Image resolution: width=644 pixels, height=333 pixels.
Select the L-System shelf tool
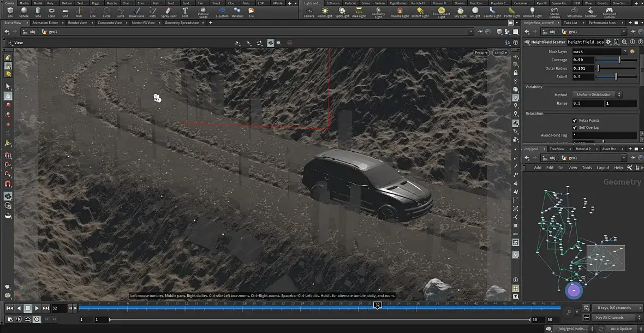(x=222, y=13)
